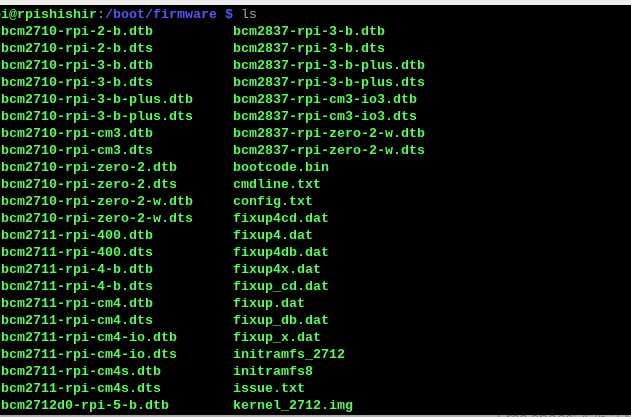The height and width of the screenshot is (417, 631).
Task: Click bcm2711-rpi-400.dtb filename
Action: (x=77, y=235)
